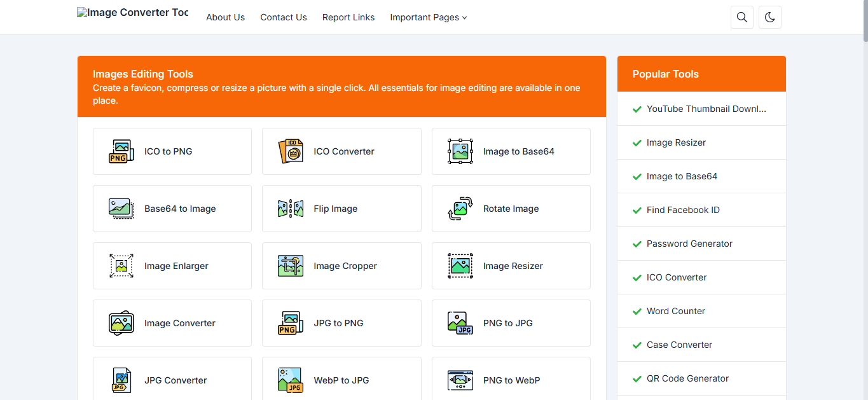The width and height of the screenshot is (868, 400).
Task: Click the Base64 to Image icon
Action: [x=121, y=209]
